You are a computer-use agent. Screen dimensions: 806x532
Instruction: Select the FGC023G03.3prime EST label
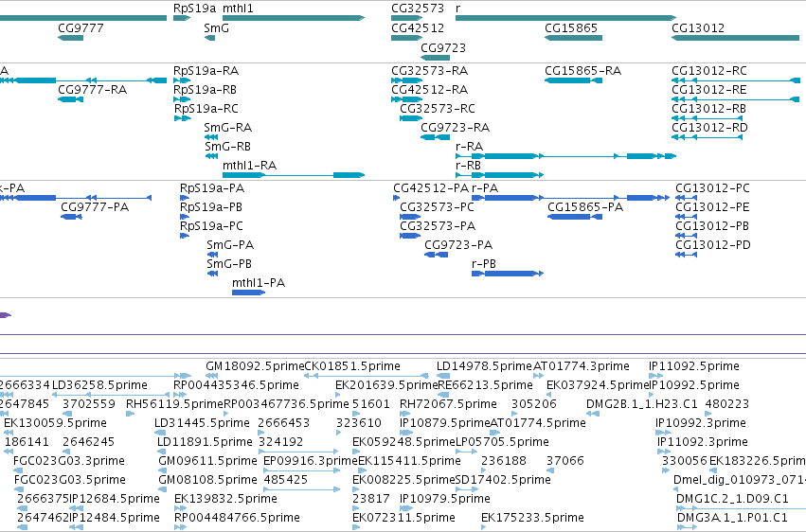pyautogui.click(x=69, y=462)
